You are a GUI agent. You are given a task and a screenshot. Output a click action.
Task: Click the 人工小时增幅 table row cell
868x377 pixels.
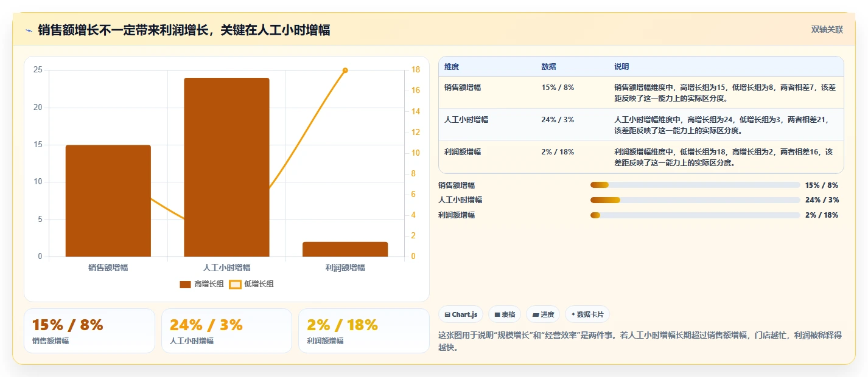point(466,120)
